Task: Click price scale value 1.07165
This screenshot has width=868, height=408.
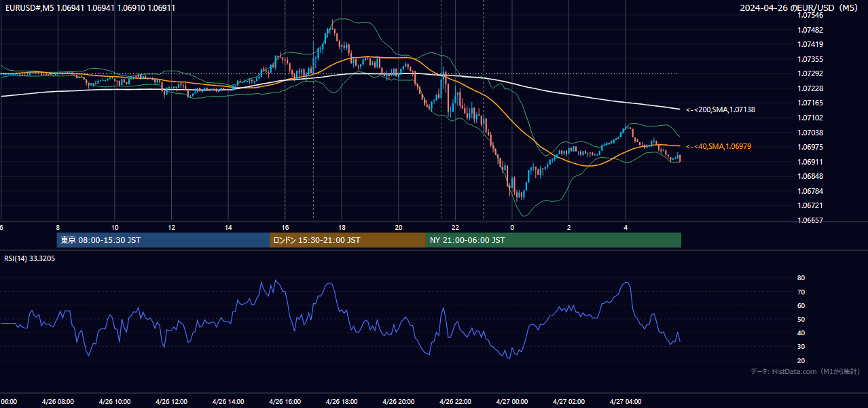Action: click(x=810, y=103)
